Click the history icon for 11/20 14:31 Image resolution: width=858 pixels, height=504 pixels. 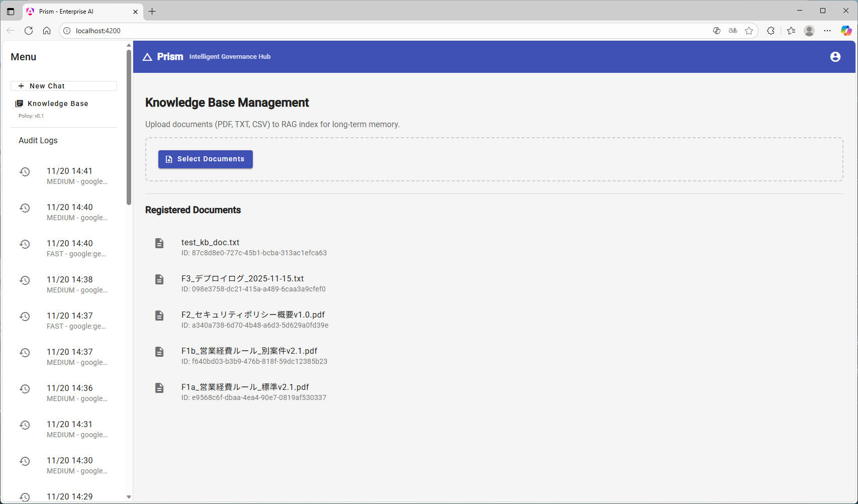point(25,425)
